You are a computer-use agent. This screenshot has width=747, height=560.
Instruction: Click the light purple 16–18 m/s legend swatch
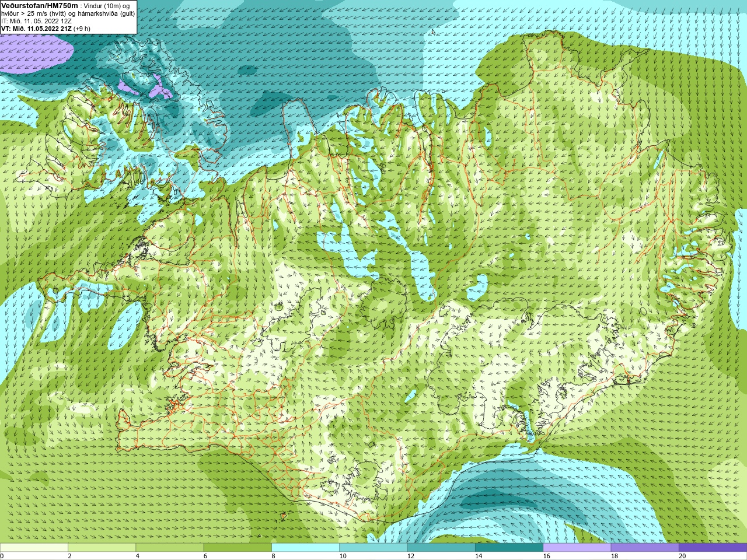pyautogui.click(x=577, y=548)
